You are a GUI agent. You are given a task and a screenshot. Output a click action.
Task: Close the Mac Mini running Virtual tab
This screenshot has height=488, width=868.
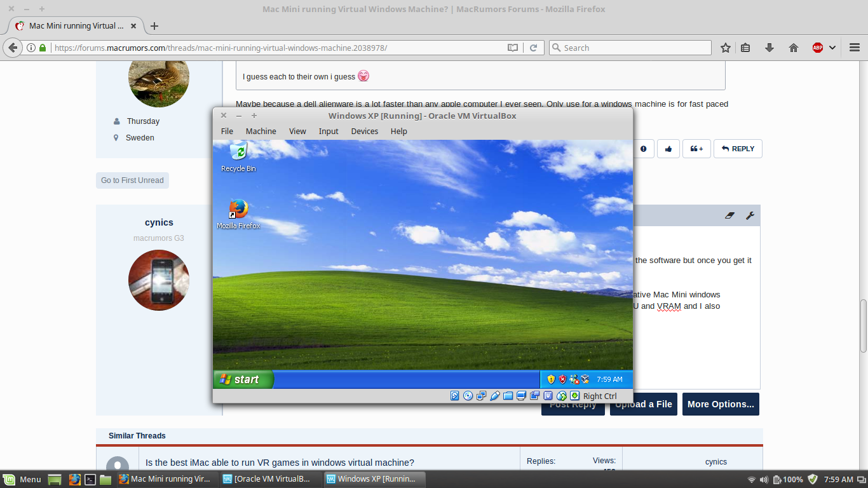click(x=134, y=26)
